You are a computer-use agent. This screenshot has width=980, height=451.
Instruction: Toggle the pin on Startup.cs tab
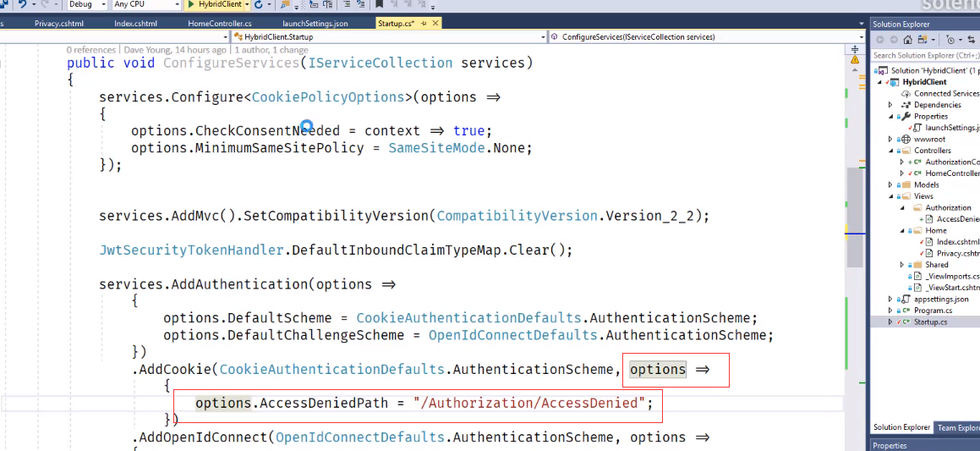(x=424, y=23)
